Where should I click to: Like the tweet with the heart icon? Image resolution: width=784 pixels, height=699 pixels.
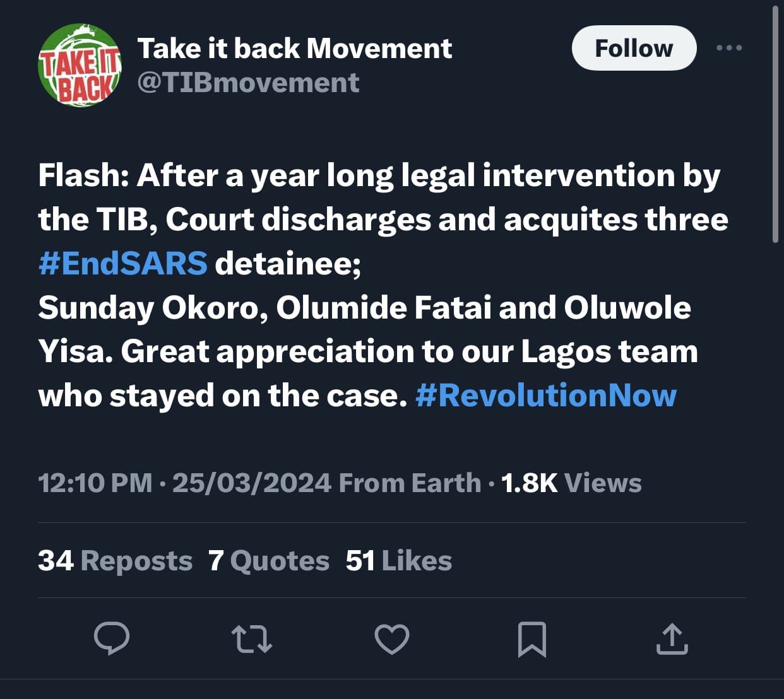[x=392, y=638]
